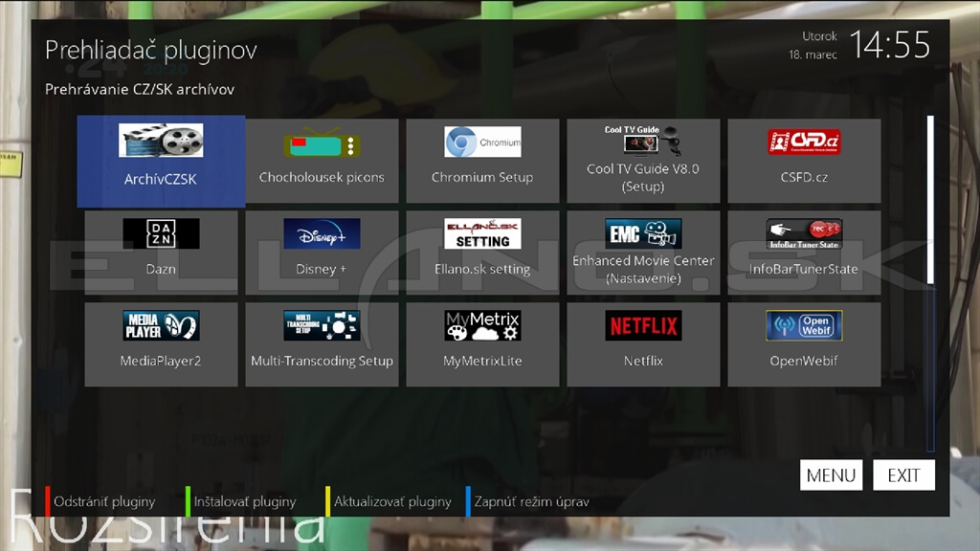Image resolution: width=980 pixels, height=551 pixels.
Task: Toggle blue Zapnúť režim úprav option
Action: coord(527,501)
